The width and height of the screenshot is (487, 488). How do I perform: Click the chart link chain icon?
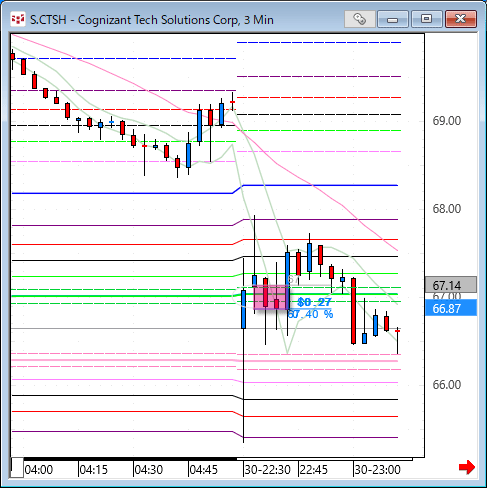[x=359, y=19]
